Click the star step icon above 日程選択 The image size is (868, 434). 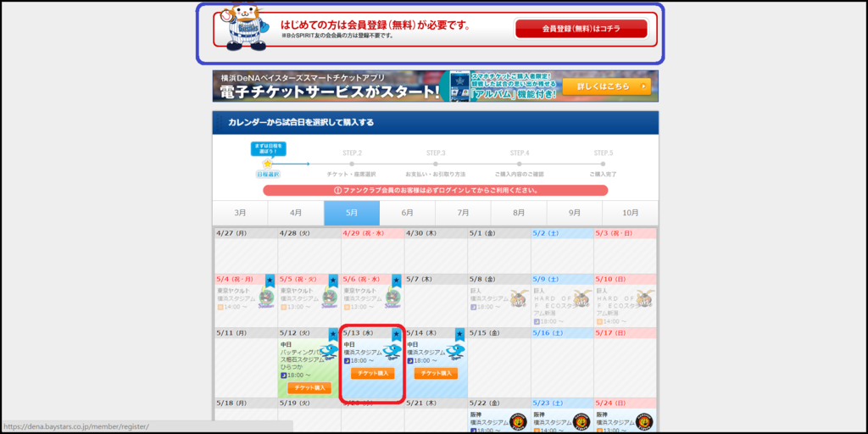pyautogui.click(x=267, y=164)
